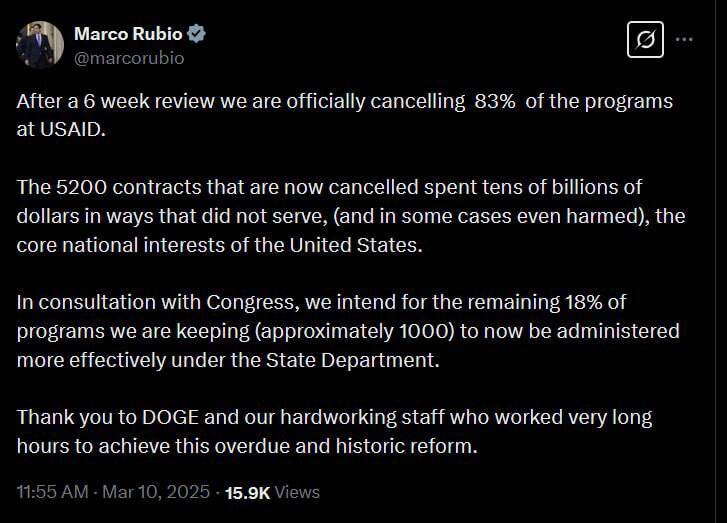Click the Grok slashed-circle icon

pyautogui.click(x=645, y=40)
